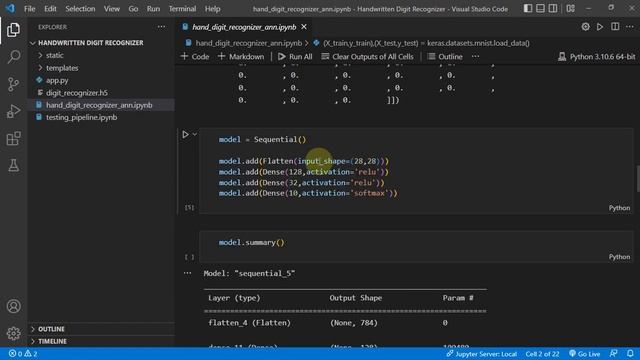Click the editor vertical scrollbar thumb
The width and height of the screenshot is (640, 360).
(x=638, y=178)
